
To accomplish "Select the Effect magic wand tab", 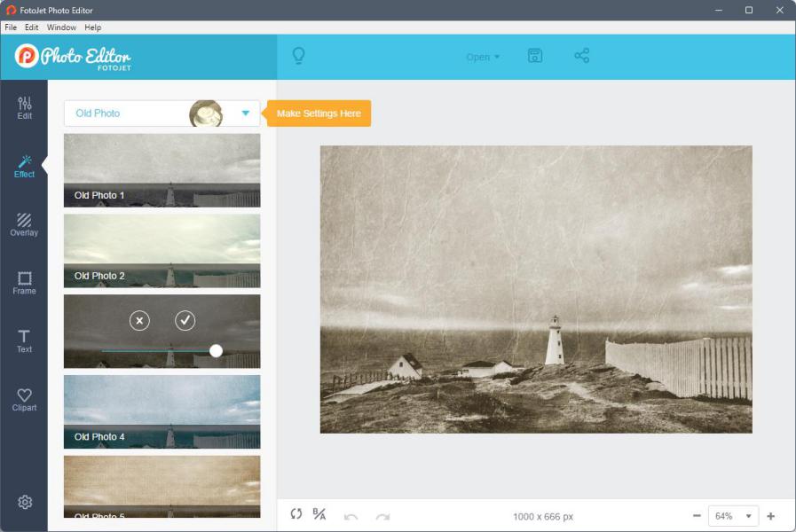I will (24, 167).
